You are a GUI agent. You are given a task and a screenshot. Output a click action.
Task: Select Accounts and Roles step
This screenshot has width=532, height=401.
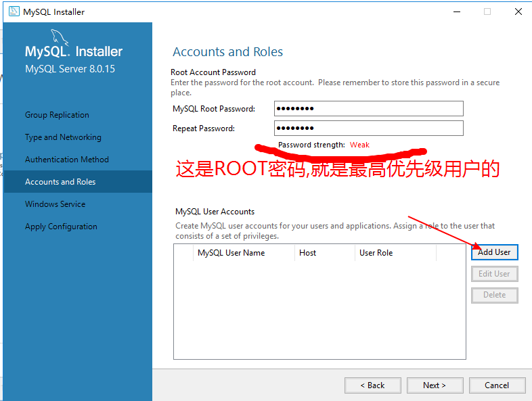78,182
